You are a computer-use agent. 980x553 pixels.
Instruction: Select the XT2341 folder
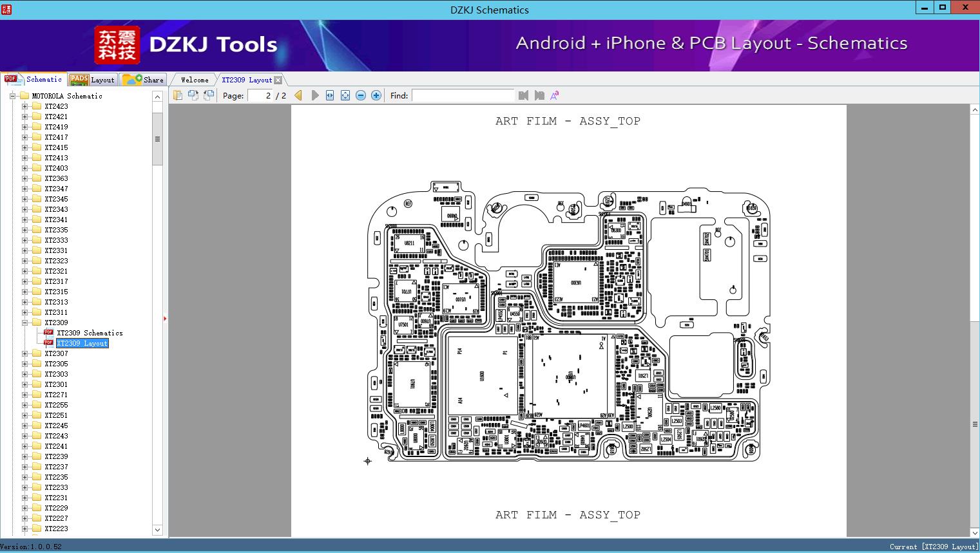click(x=56, y=220)
